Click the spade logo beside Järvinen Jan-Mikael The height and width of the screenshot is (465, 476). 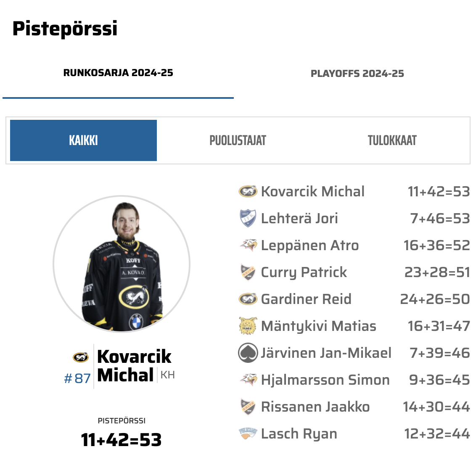(x=248, y=353)
